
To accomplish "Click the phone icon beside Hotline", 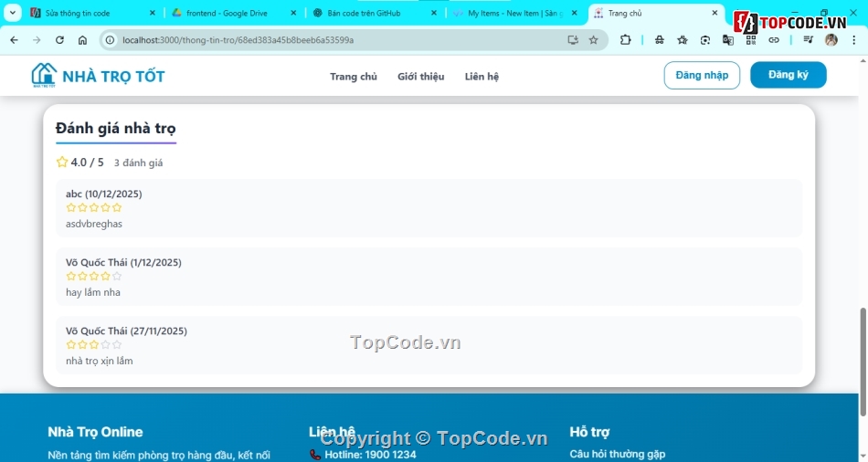I will pyautogui.click(x=315, y=455).
